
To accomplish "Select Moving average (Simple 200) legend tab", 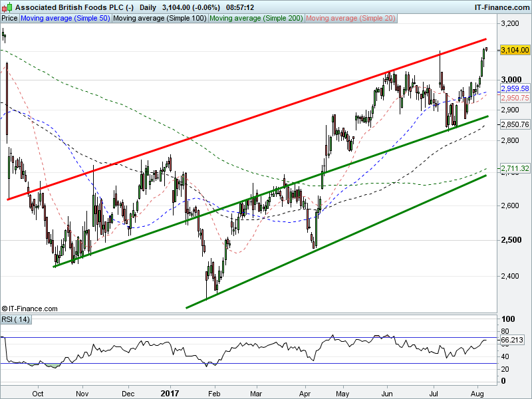I will tap(256, 19).
